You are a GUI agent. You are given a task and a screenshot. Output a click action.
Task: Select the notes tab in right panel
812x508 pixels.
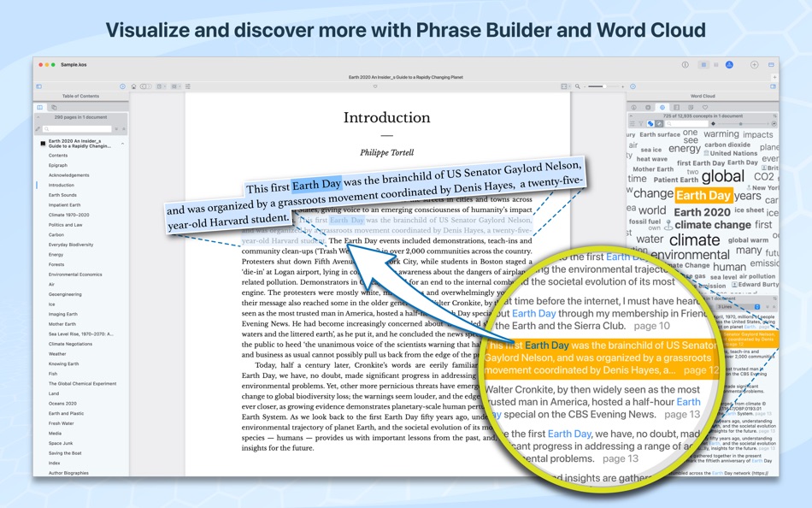click(691, 107)
